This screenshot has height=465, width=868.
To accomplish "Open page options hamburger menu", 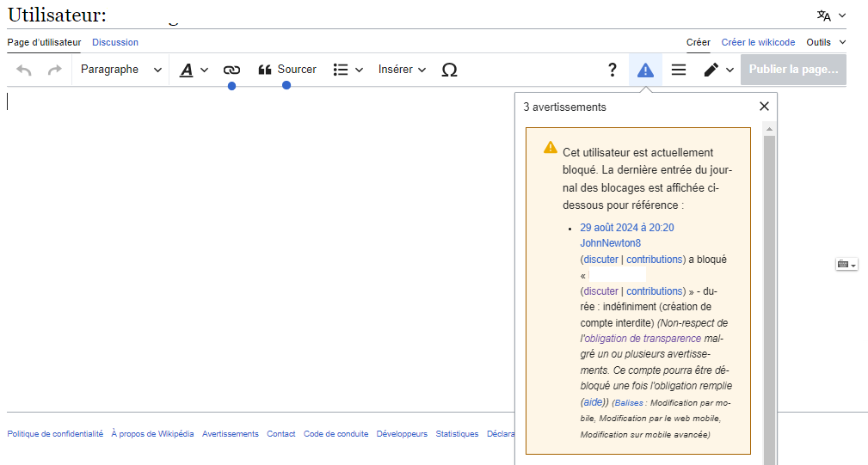I will point(679,70).
